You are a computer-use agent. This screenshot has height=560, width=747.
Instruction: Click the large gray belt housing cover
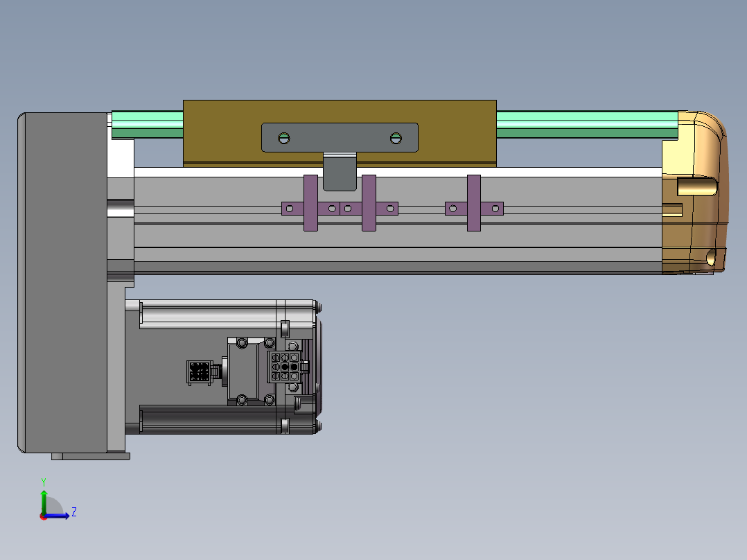tap(62, 283)
